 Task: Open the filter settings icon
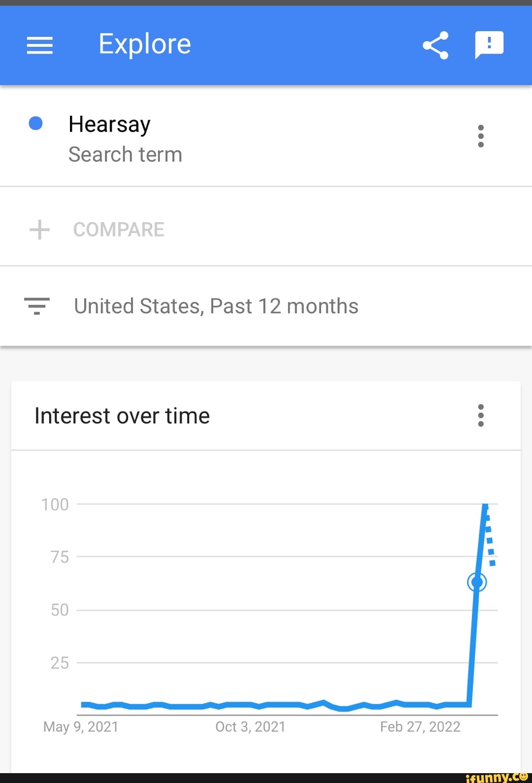coord(37,306)
